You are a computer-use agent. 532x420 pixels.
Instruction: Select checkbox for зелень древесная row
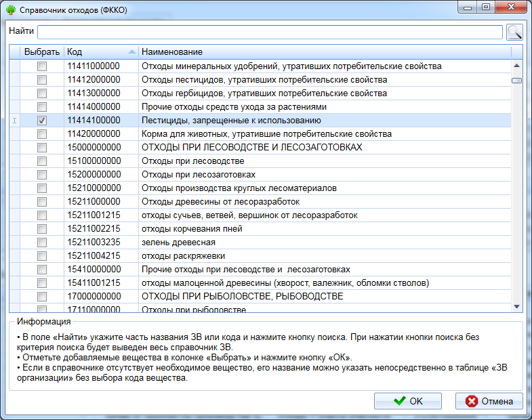tap(42, 243)
